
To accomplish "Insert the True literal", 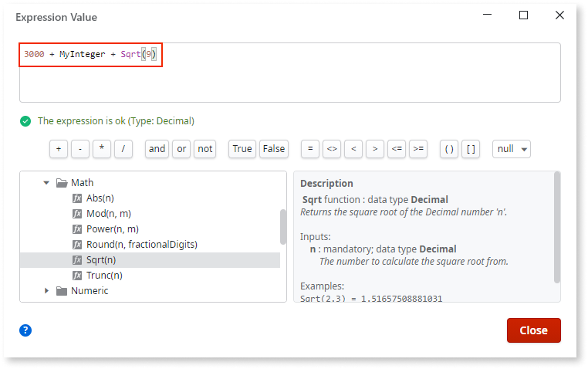I will [x=242, y=149].
